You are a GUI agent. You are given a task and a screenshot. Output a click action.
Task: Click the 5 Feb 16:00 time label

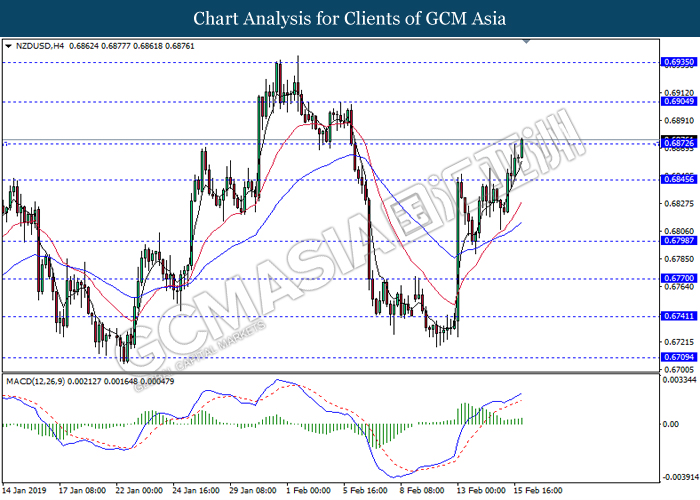coord(366,491)
